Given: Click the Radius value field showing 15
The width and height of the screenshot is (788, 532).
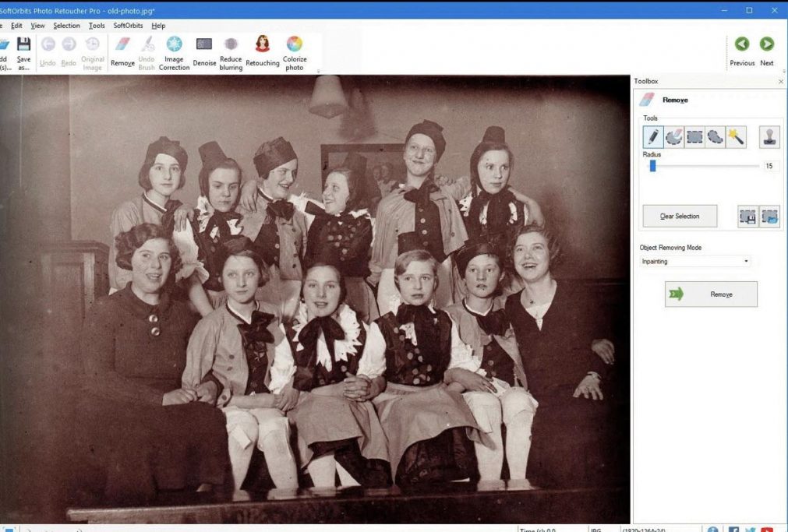Looking at the screenshot, I should click(x=770, y=166).
